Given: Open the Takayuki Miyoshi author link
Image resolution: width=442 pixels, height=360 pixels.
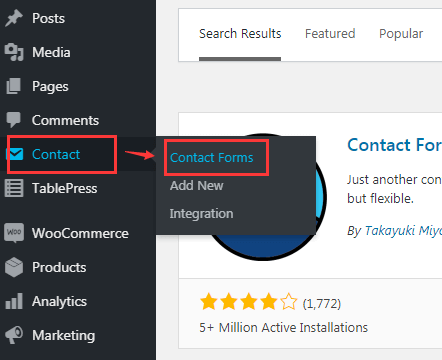Looking at the screenshot, I should (403, 230).
